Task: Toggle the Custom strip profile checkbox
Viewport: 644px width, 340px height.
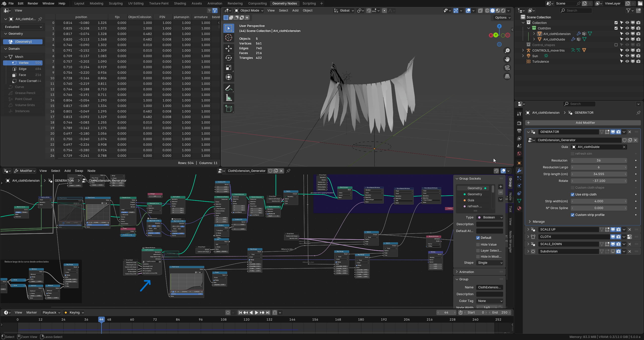Action: point(573,215)
